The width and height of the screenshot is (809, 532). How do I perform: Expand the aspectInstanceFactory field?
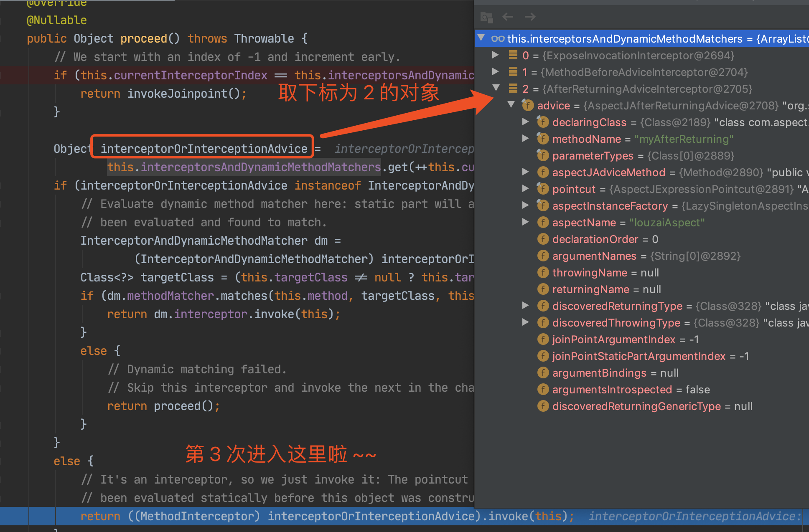point(526,205)
